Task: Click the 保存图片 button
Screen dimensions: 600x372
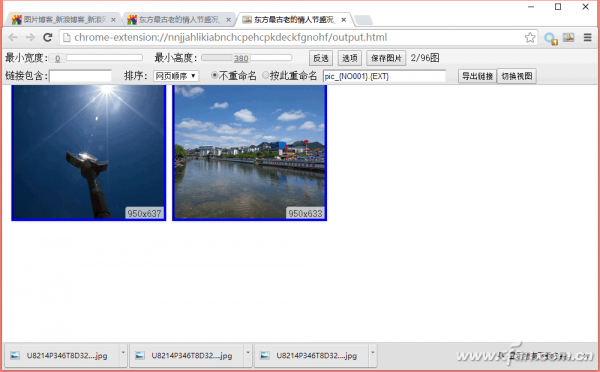Action: tap(386, 58)
